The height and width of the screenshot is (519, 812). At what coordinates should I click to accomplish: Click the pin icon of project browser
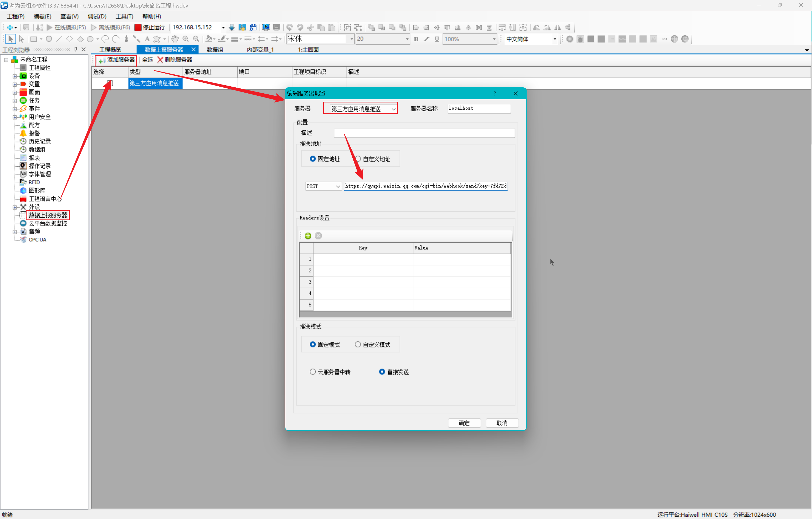[x=75, y=50]
